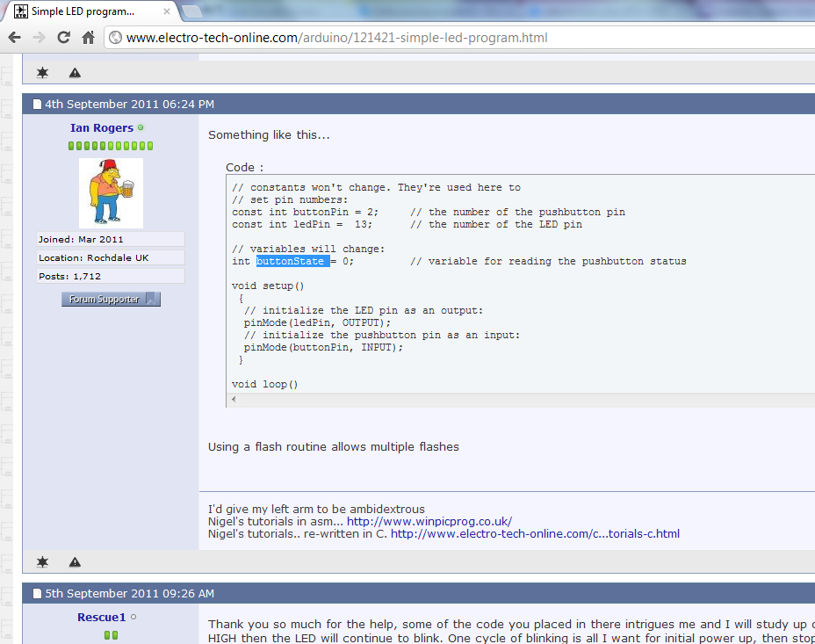Click the browser forward arrow
Screen dimensions: 815x644
pos(39,38)
